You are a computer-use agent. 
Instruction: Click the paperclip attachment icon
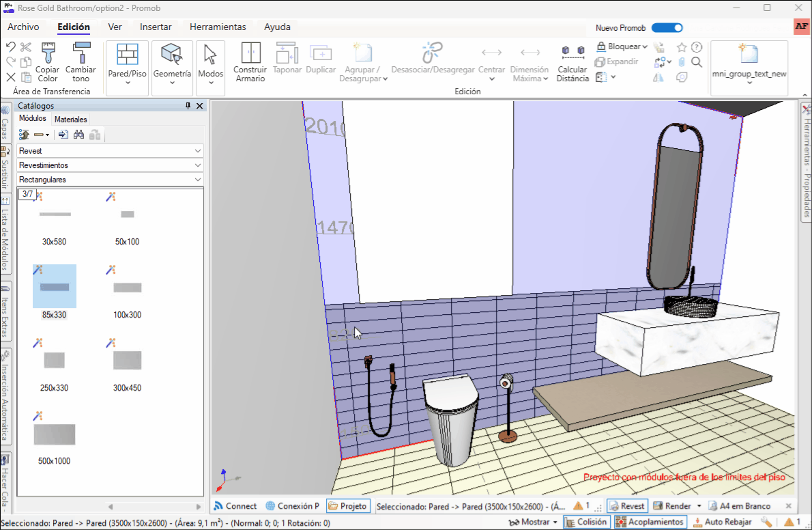(682, 62)
